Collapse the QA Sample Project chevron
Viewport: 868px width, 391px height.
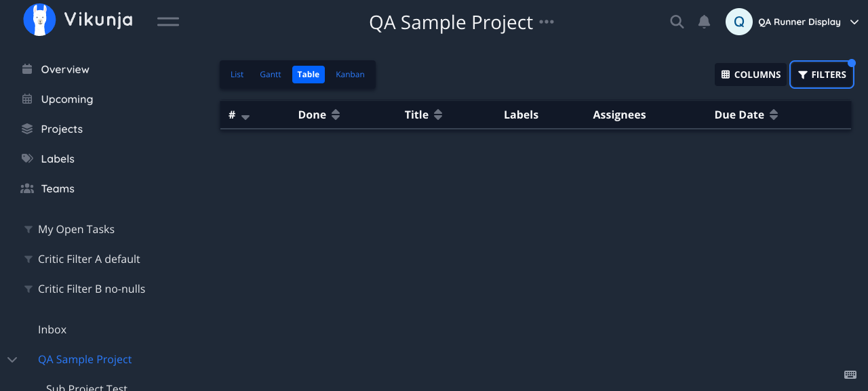tap(12, 359)
